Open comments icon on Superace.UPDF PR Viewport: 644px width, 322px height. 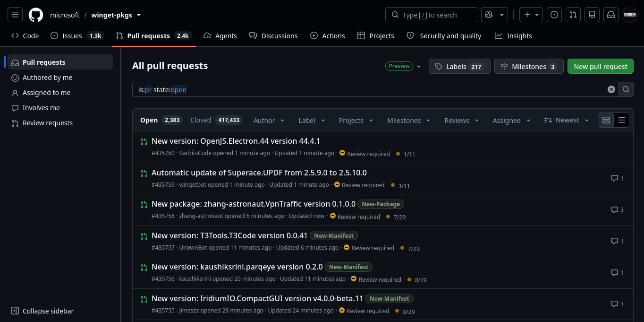click(x=618, y=178)
